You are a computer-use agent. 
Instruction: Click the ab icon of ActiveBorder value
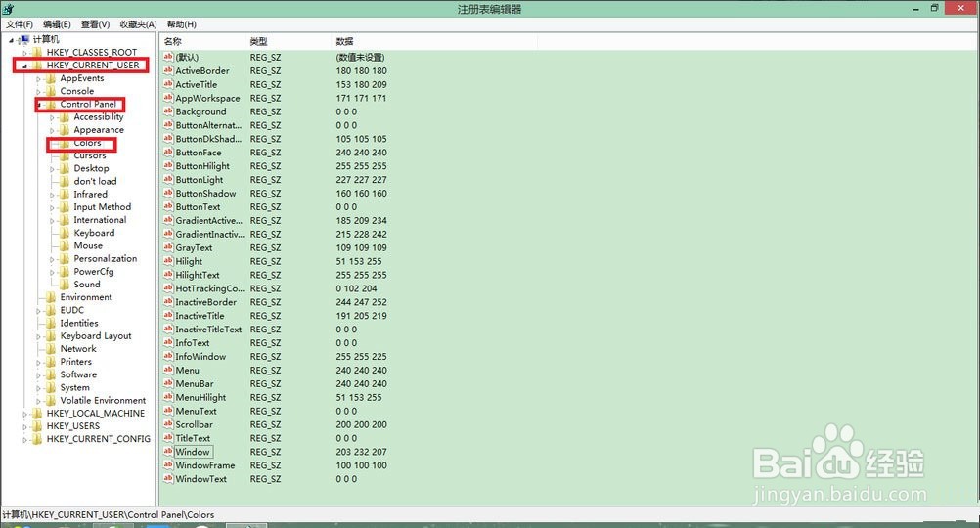(168, 70)
